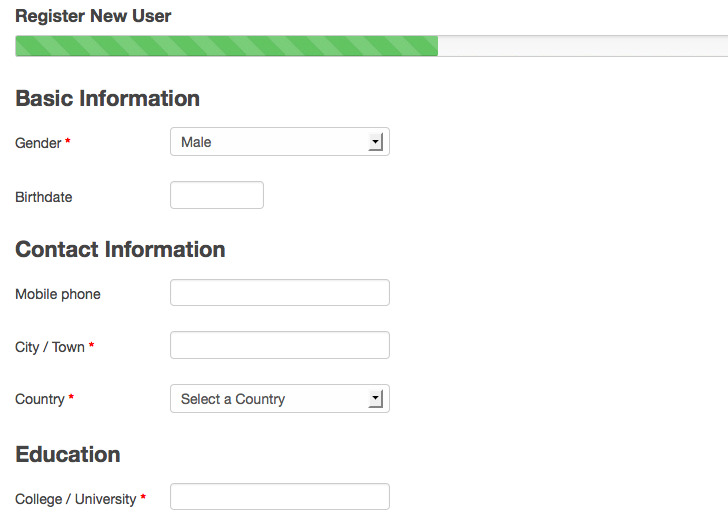The width and height of the screenshot is (728, 527).
Task: Click the Basic Information heading
Action: (108, 98)
